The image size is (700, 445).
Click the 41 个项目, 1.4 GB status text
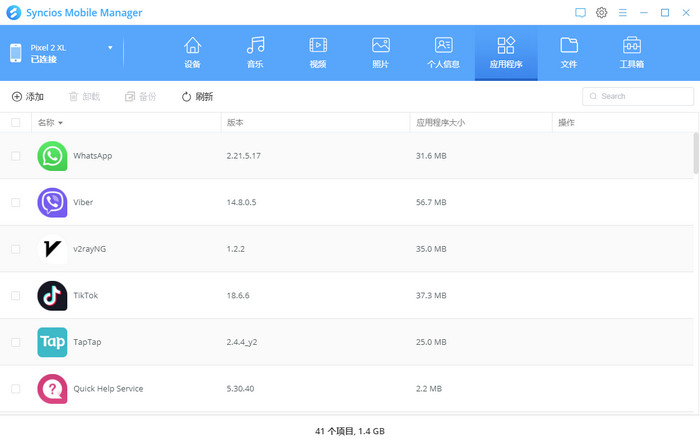(x=350, y=431)
